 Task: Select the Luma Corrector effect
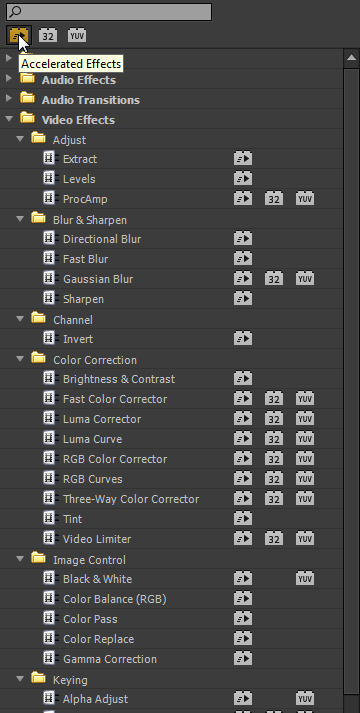pyautogui.click(x=102, y=419)
